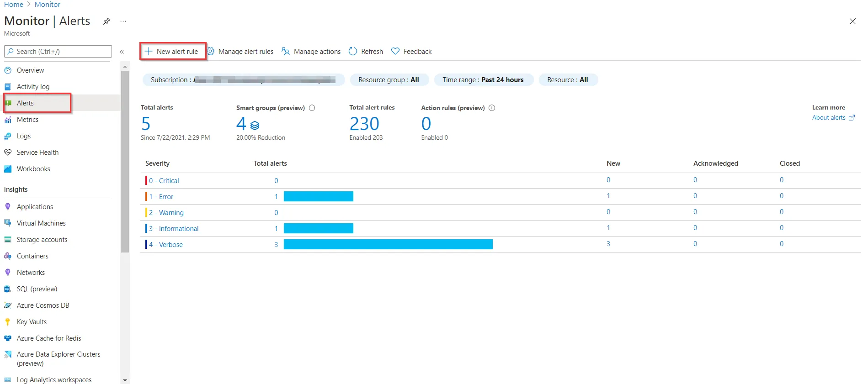This screenshot has width=868, height=384.
Task: Go to Monitor breadcrumb
Action: click(48, 5)
